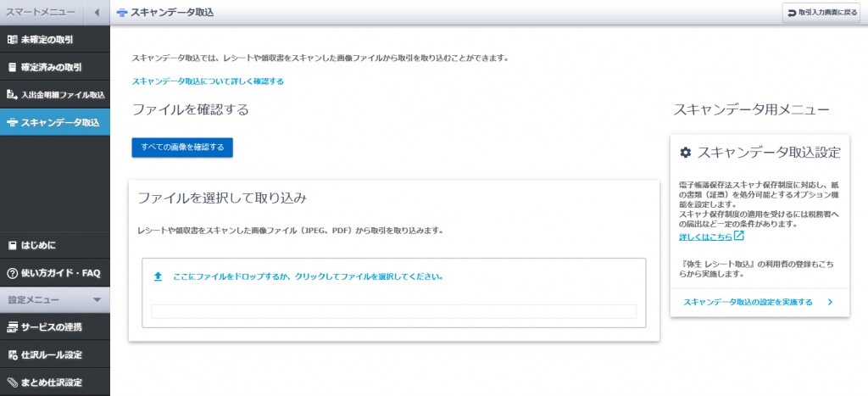The image size is (868, 396).
Task: Click the 入出金明細ファイル取込 sidebar icon
Action: (x=12, y=94)
